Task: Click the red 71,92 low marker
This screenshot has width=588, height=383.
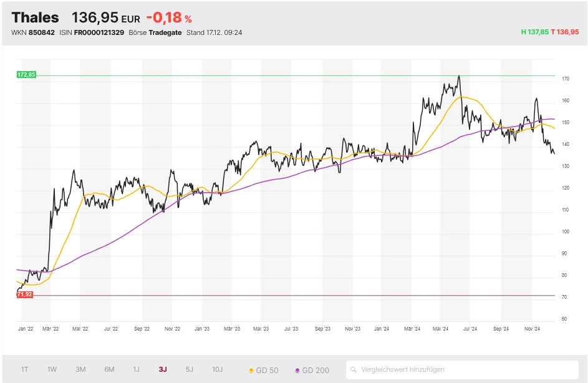Action: (x=25, y=294)
